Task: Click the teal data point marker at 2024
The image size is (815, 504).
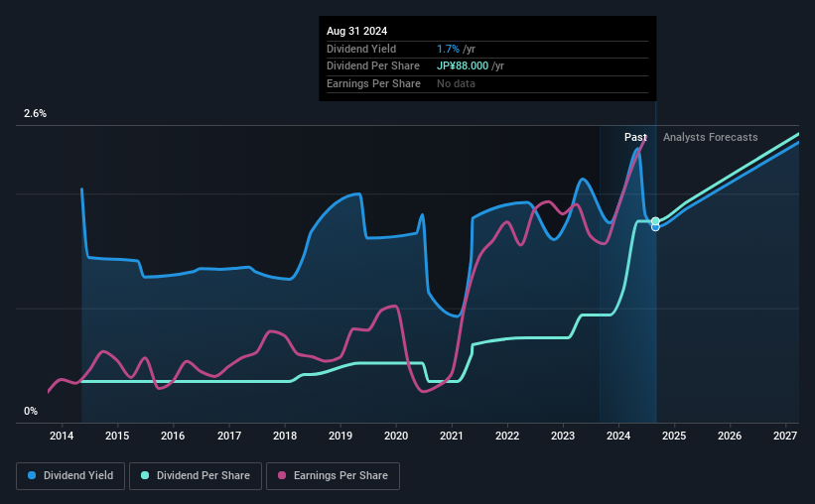Action: pyautogui.click(x=655, y=221)
